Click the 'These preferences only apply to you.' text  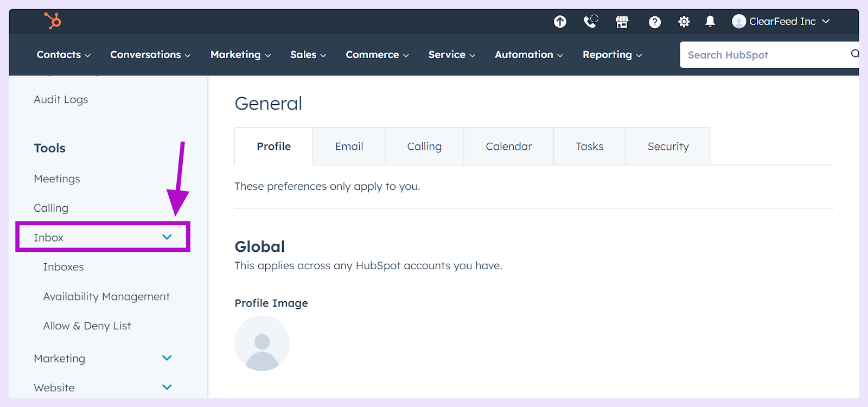(x=327, y=187)
